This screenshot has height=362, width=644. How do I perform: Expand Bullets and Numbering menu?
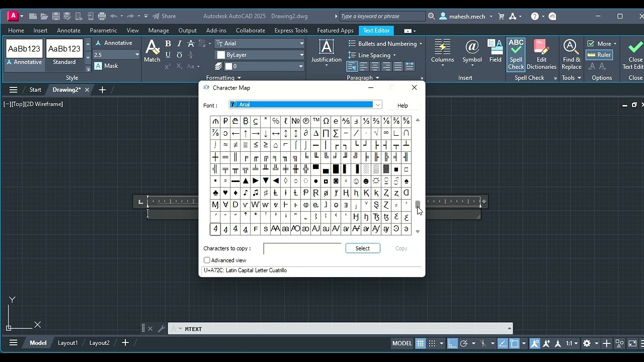click(421, 44)
